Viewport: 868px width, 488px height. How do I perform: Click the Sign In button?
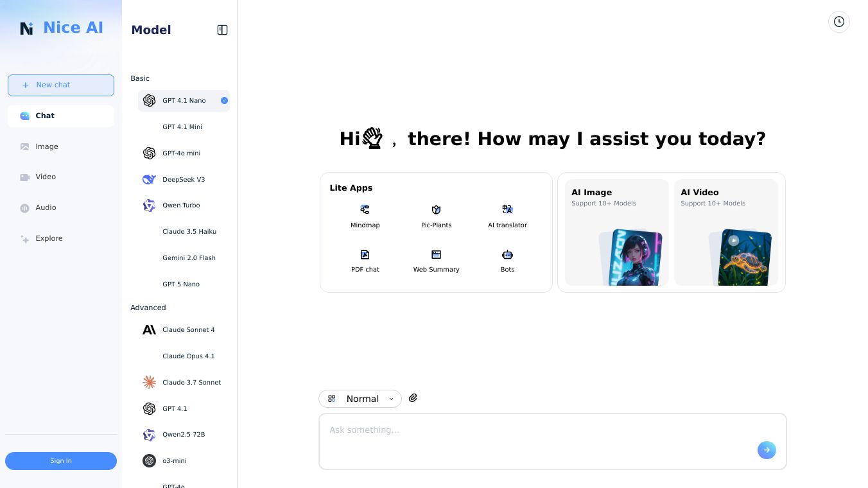[x=61, y=461]
